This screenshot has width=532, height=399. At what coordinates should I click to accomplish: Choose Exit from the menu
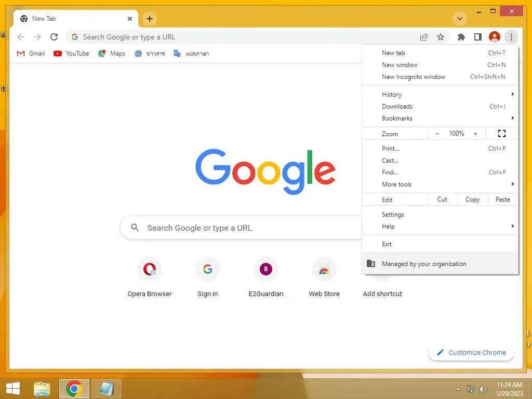point(440,244)
